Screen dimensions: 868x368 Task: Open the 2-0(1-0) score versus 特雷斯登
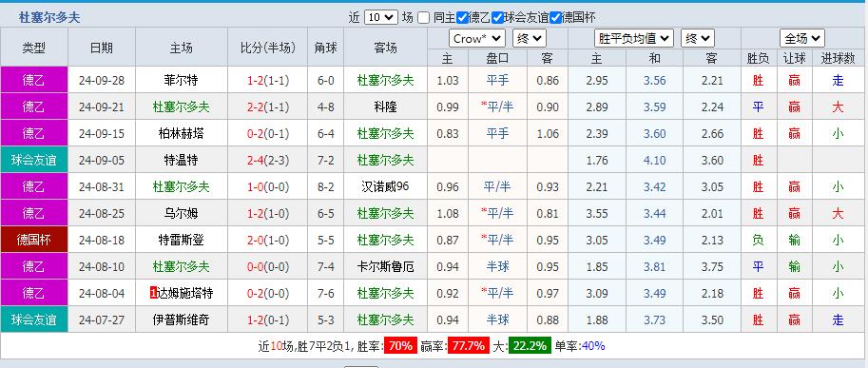(x=268, y=240)
